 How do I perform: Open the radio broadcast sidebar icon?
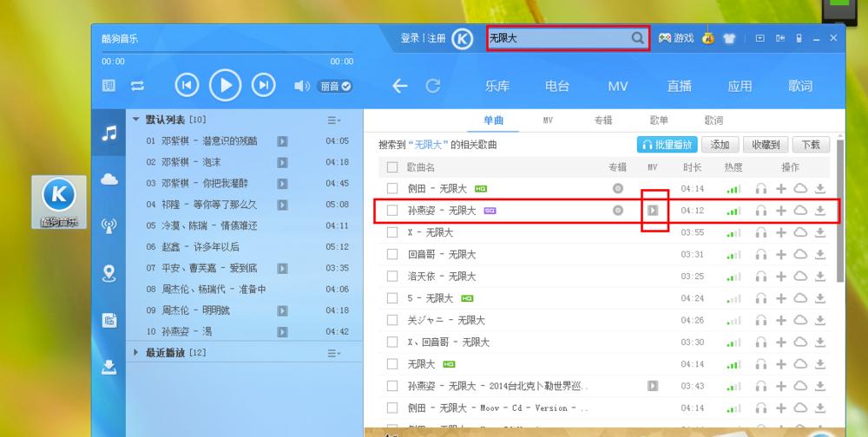[109, 225]
